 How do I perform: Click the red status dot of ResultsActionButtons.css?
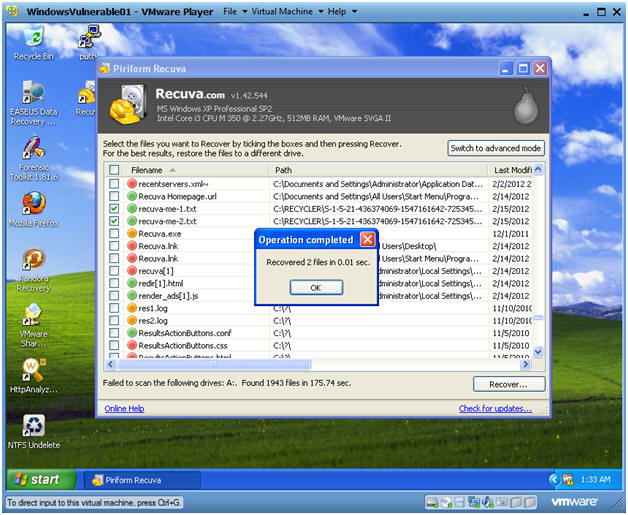(x=132, y=345)
